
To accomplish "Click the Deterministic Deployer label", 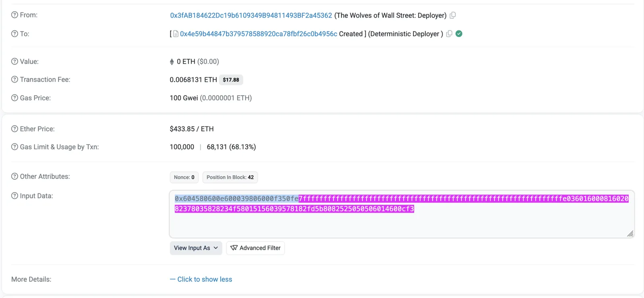I will coord(405,34).
